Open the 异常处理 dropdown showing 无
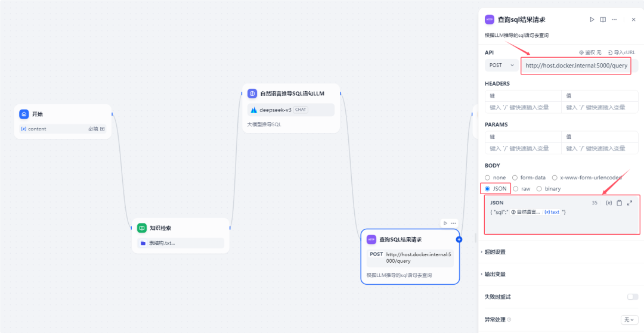Image resolution: width=644 pixels, height=333 pixels. coord(629,320)
